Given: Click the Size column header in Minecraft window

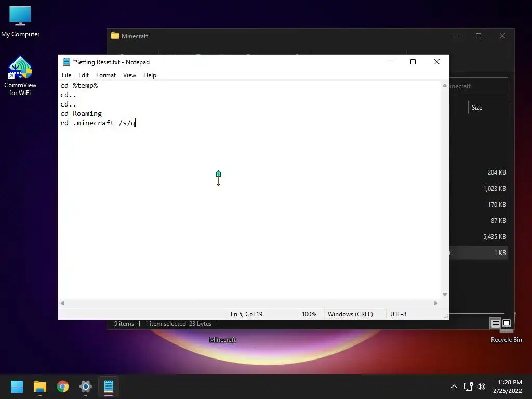Looking at the screenshot, I should pos(477,108).
